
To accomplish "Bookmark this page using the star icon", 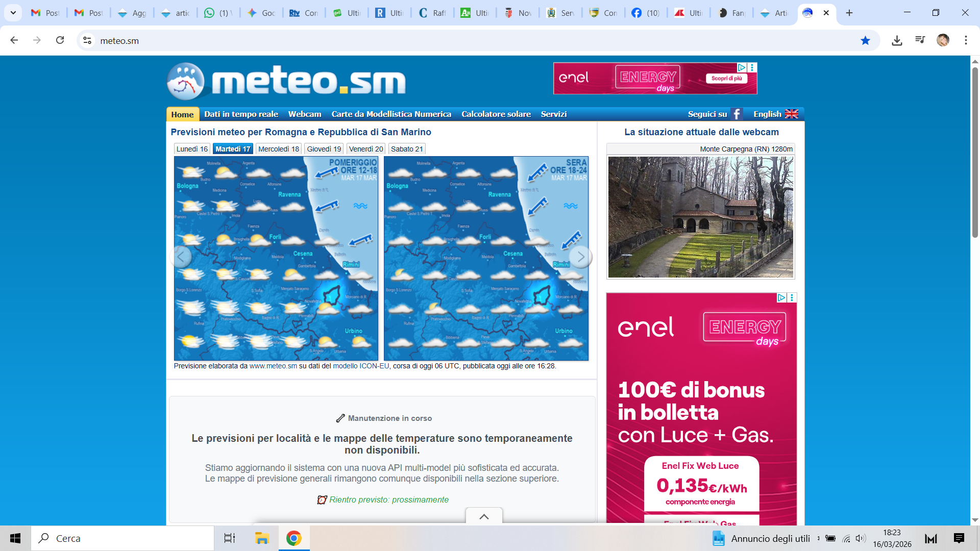I will point(865,41).
